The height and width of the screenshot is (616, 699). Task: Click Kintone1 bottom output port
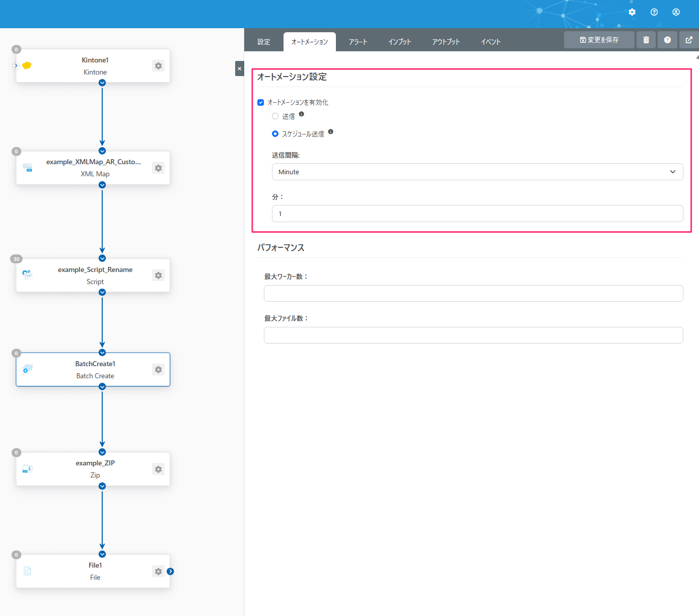(x=102, y=83)
